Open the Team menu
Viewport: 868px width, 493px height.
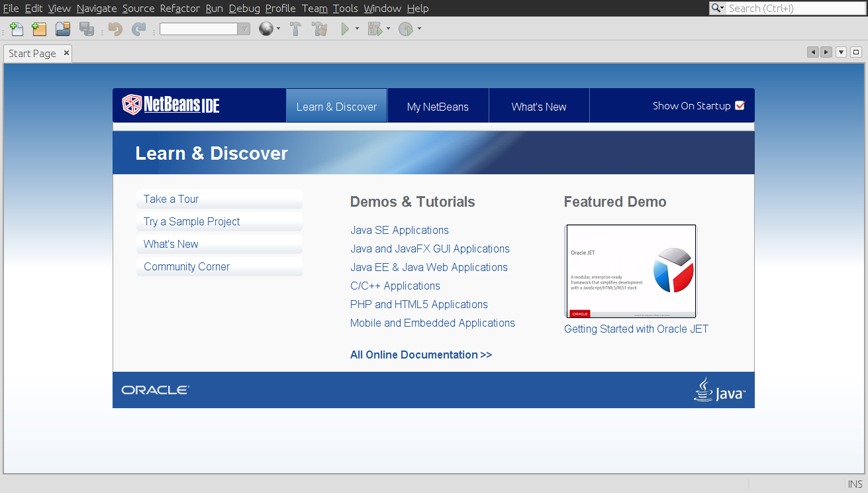[x=314, y=8]
